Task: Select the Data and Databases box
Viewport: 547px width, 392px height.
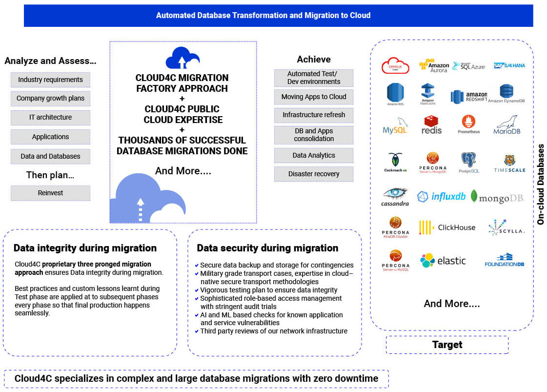Action: tap(50, 156)
